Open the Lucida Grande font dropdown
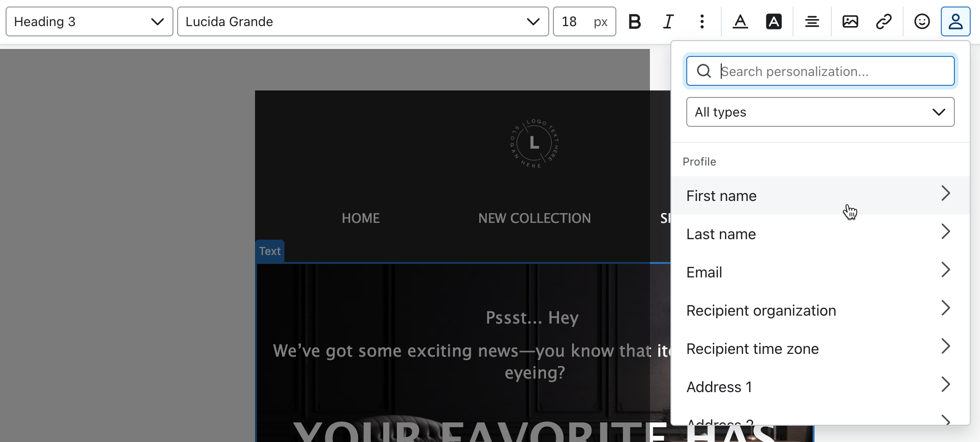Screen dimensions: 980x442 [363, 21]
